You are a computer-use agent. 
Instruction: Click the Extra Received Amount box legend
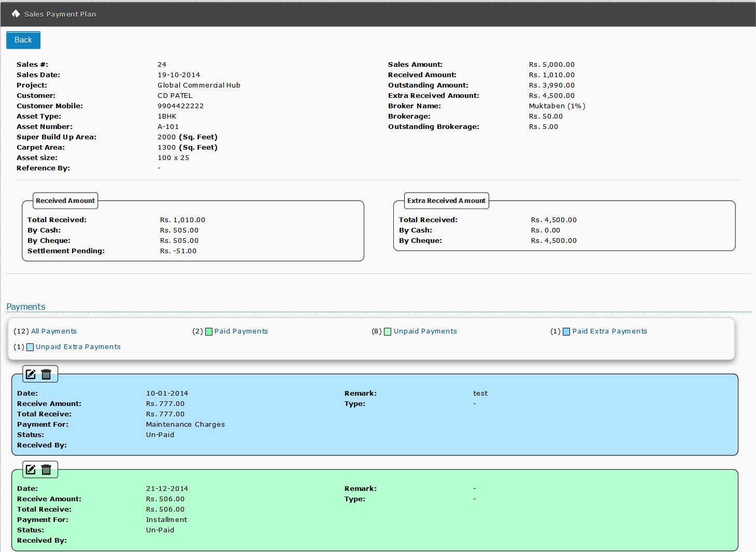[446, 201]
